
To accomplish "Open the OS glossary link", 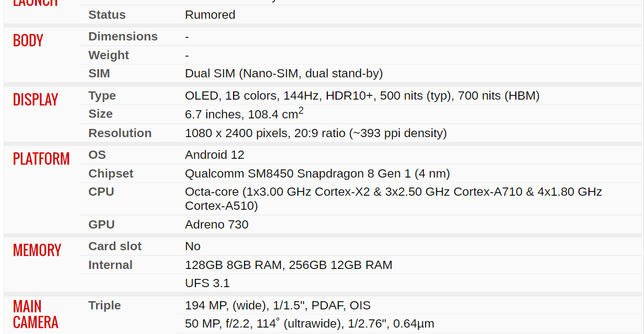I will click(97, 155).
